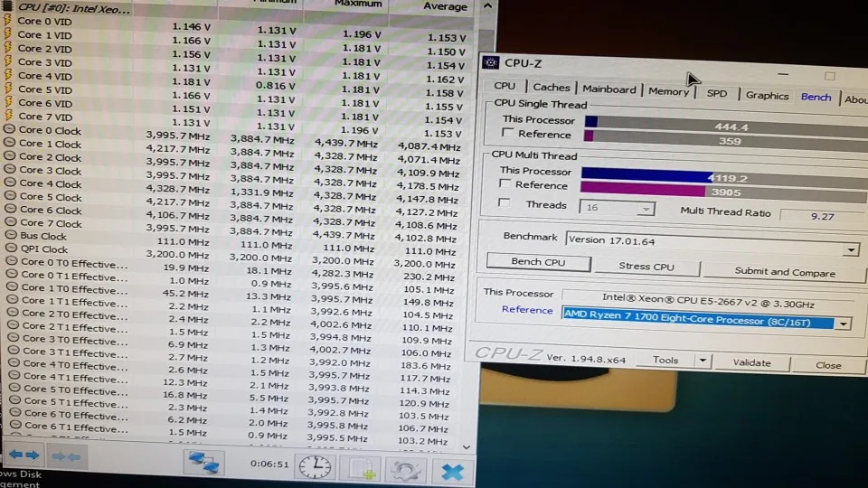Click the expand columns arrows icon in HWiNFO
Image resolution: width=868 pixels, height=488 pixels.
point(24,455)
